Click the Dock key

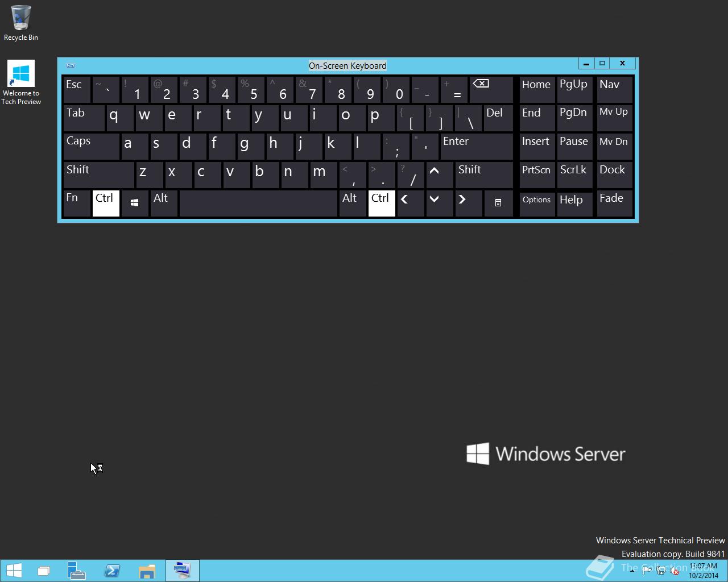[615, 175]
